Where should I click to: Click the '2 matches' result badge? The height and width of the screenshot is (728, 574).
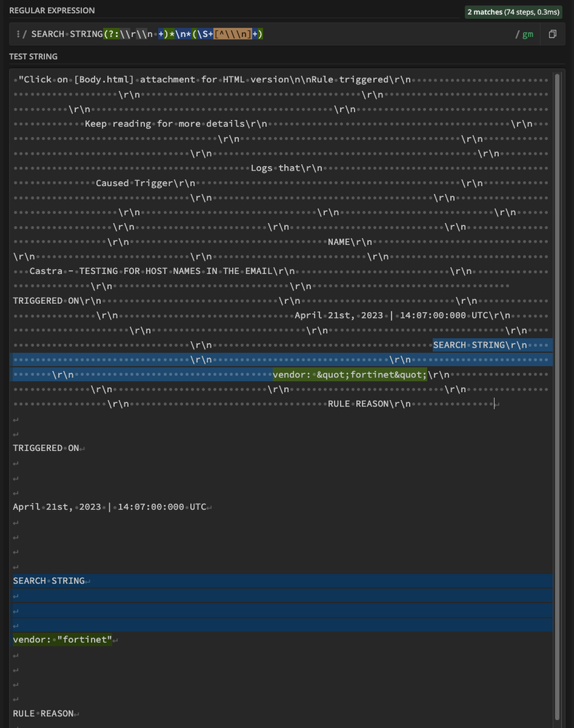(514, 12)
